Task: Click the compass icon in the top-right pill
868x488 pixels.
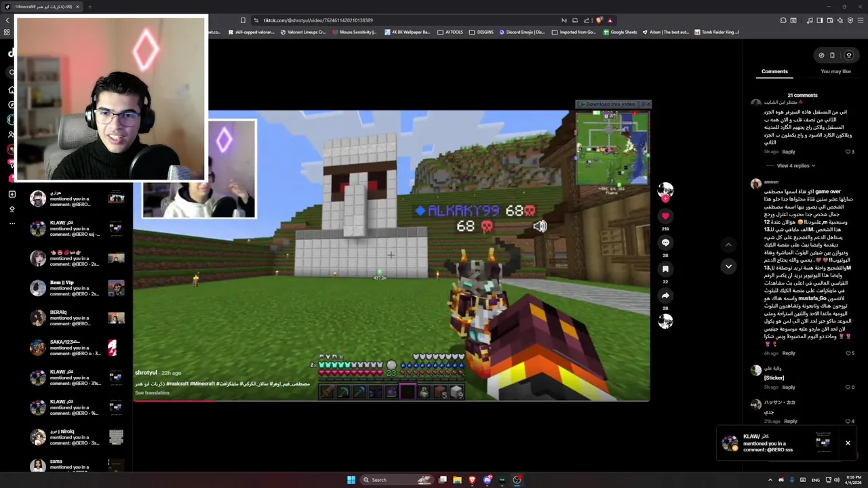Action: point(821,56)
